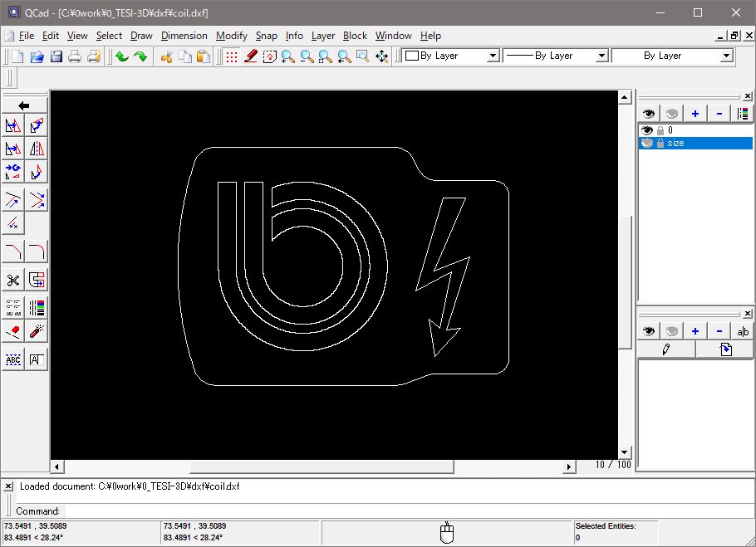Click the Open file folder icon
Viewport: 756px width, 547px height.
pos(37,56)
